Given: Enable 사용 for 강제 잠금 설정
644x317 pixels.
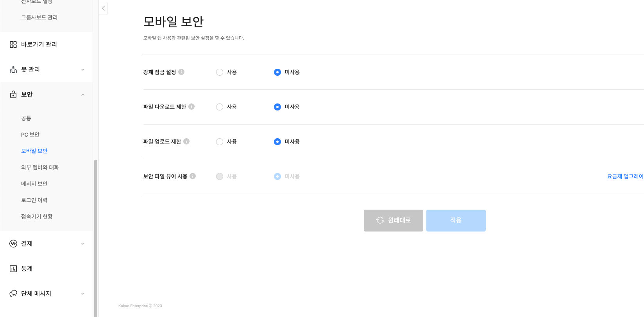Looking at the screenshot, I should tap(220, 72).
